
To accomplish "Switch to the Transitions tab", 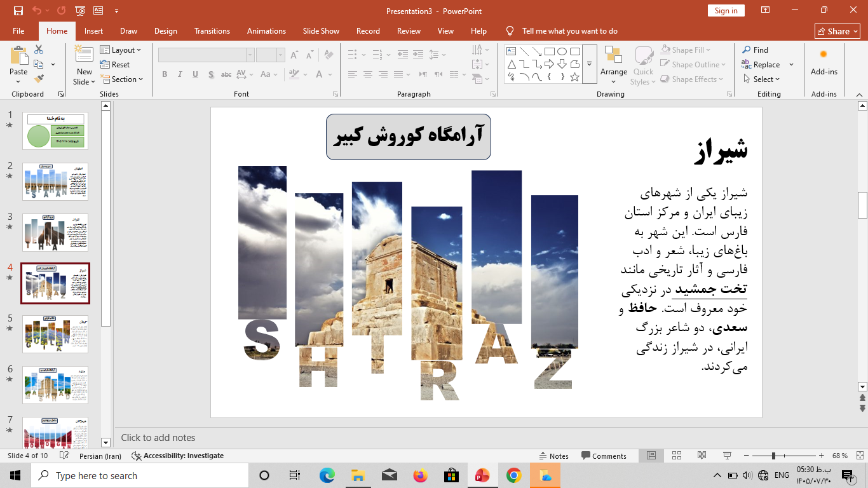I will (212, 30).
